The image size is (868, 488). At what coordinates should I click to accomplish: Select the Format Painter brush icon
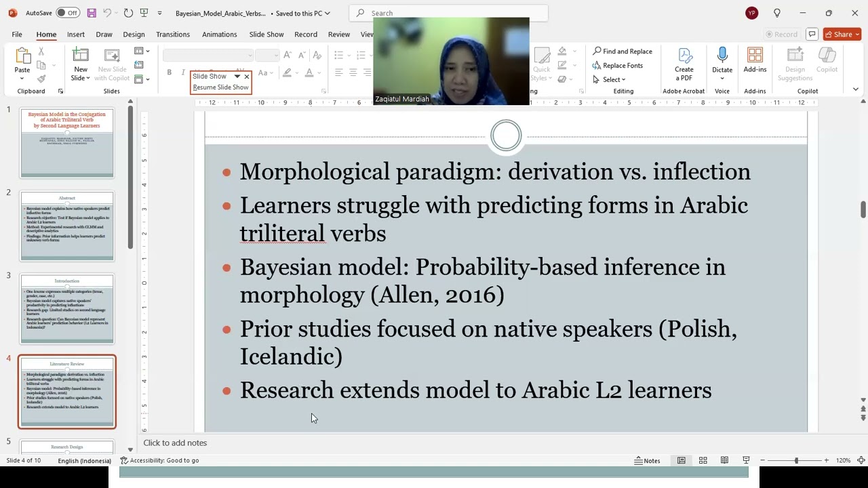click(41, 79)
